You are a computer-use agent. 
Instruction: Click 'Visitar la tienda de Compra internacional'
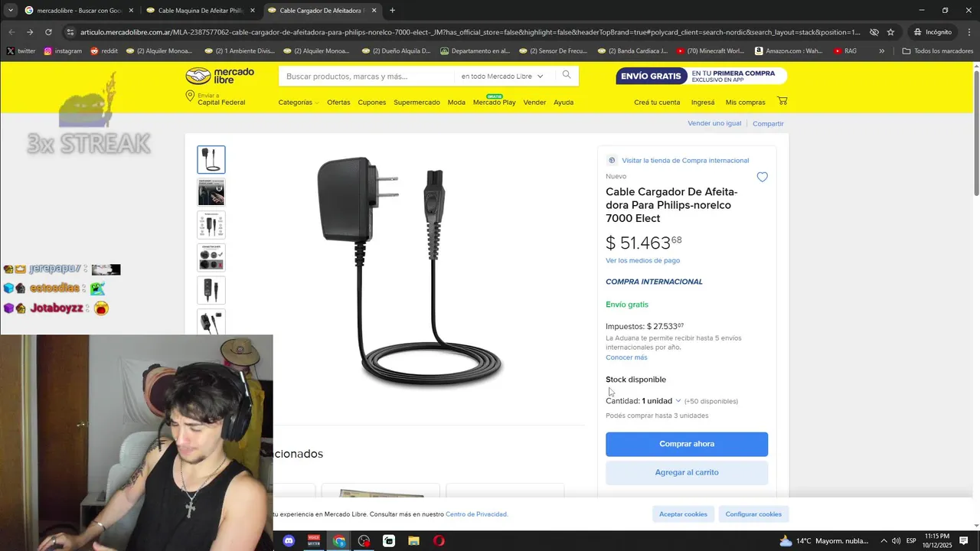685,161
